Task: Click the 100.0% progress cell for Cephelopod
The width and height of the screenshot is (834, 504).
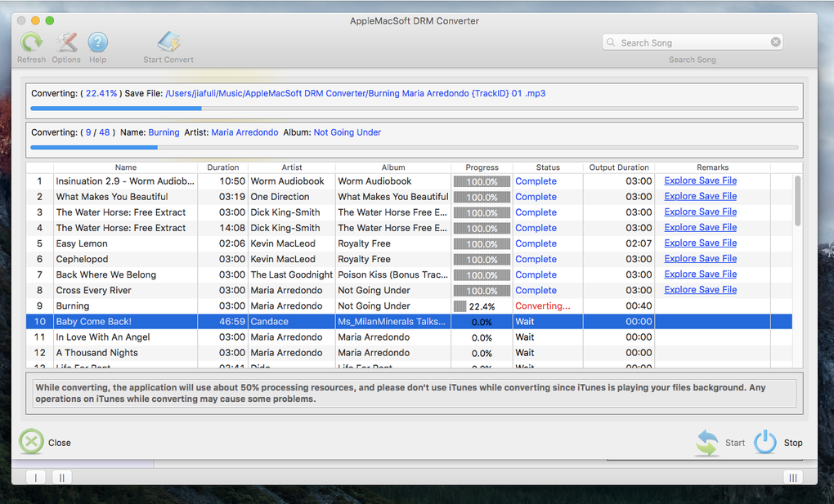Action: (x=482, y=260)
